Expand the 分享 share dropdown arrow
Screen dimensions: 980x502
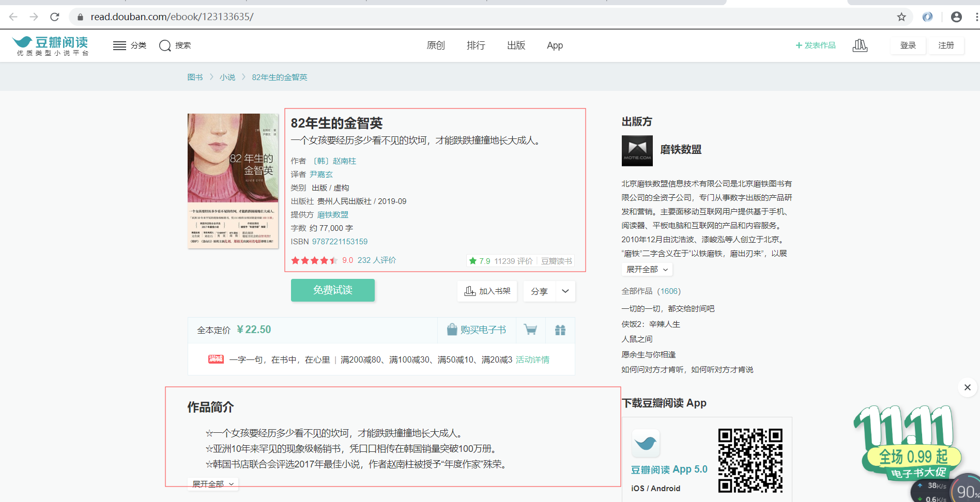(565, 291)
